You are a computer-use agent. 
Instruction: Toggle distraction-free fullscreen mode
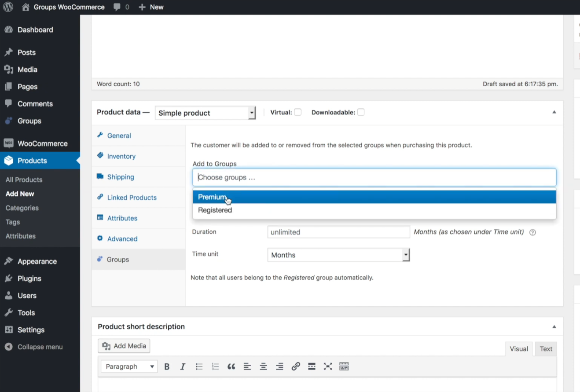[328, 366]
